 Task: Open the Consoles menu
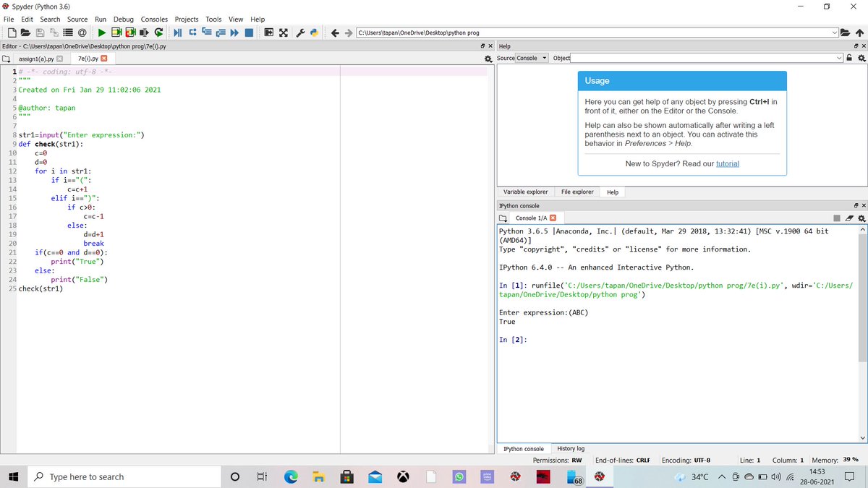point(154,19)
